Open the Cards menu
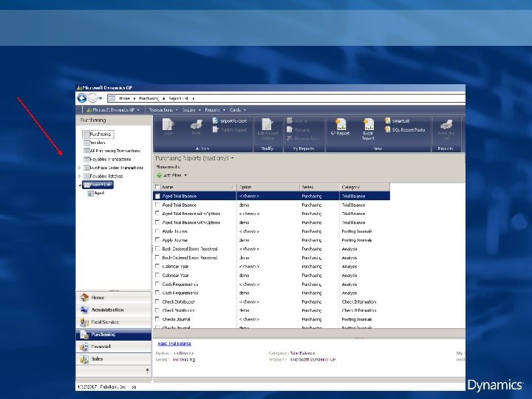 pos(237,110)
